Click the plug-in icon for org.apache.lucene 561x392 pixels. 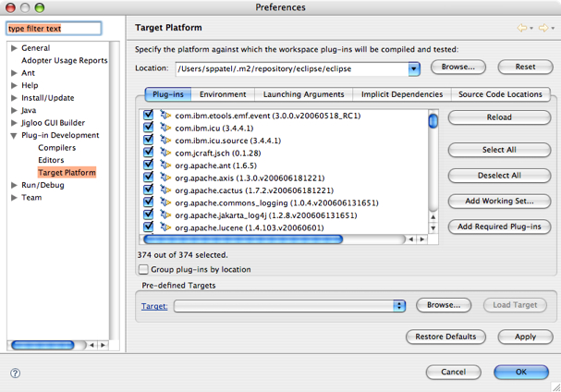[165, 227]
